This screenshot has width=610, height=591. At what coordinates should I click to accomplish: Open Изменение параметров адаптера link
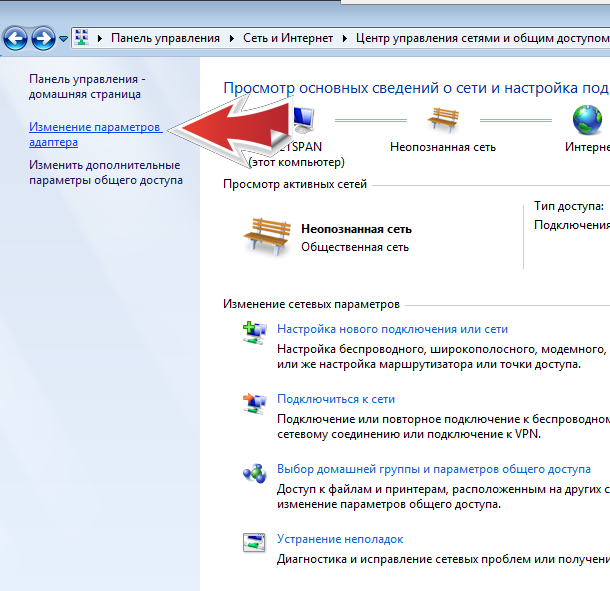click(95, 134)
